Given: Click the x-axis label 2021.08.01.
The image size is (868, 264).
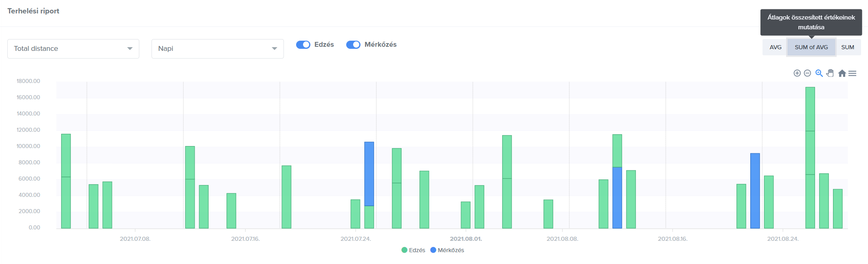Looking at the screenshot, I should pos(466,239).
